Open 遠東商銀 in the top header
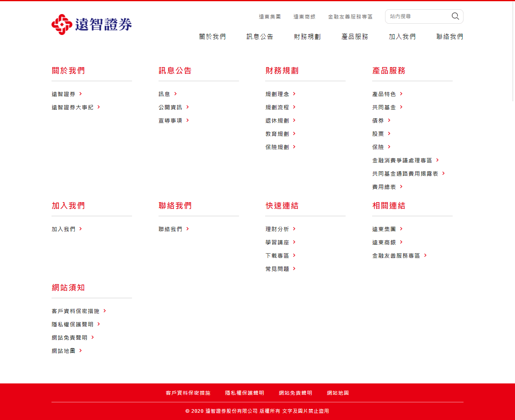This screenshot has height=420, width=515. pos(305,17)
